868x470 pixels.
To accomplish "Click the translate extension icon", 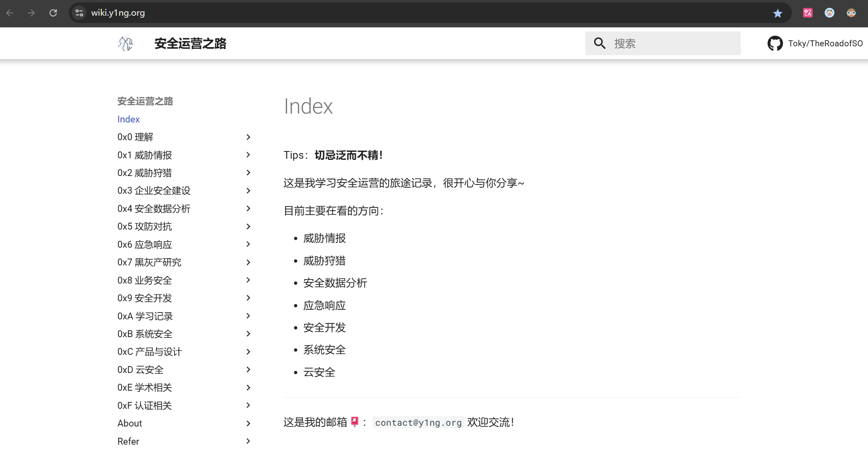I will pos(808,13).
